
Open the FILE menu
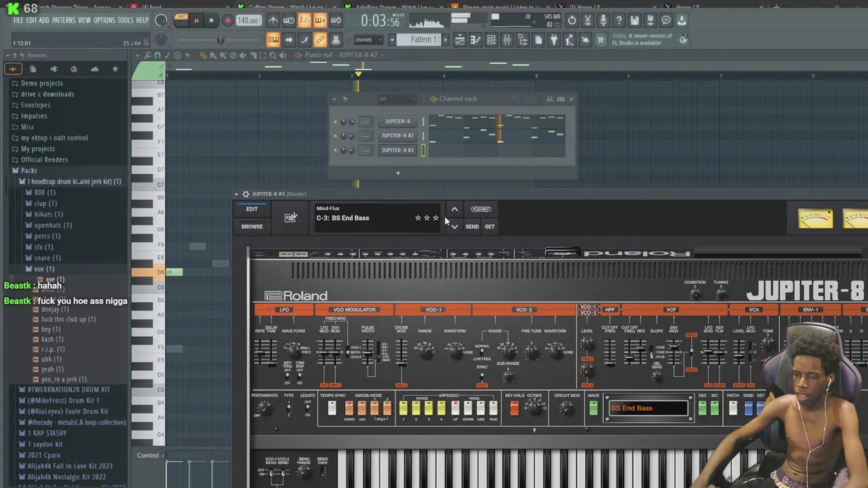18,20
